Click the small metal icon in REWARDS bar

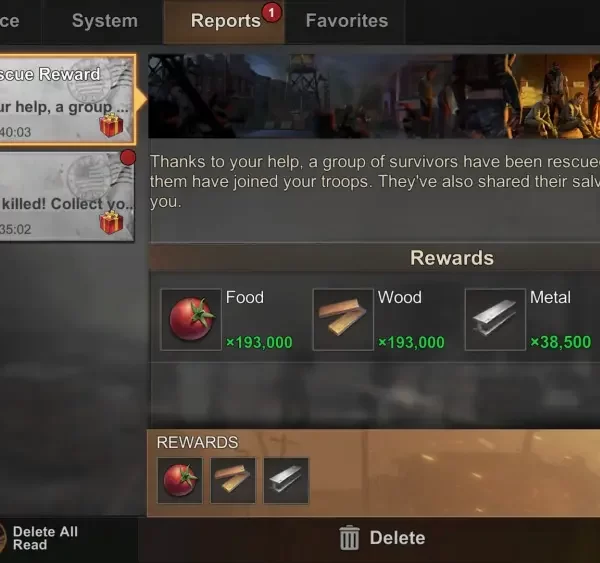click(x=286, y=480)
